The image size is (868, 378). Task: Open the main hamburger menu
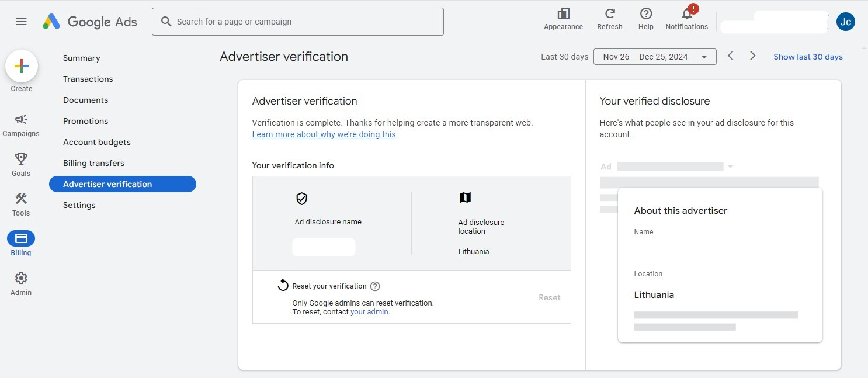[x=21, y=22]
